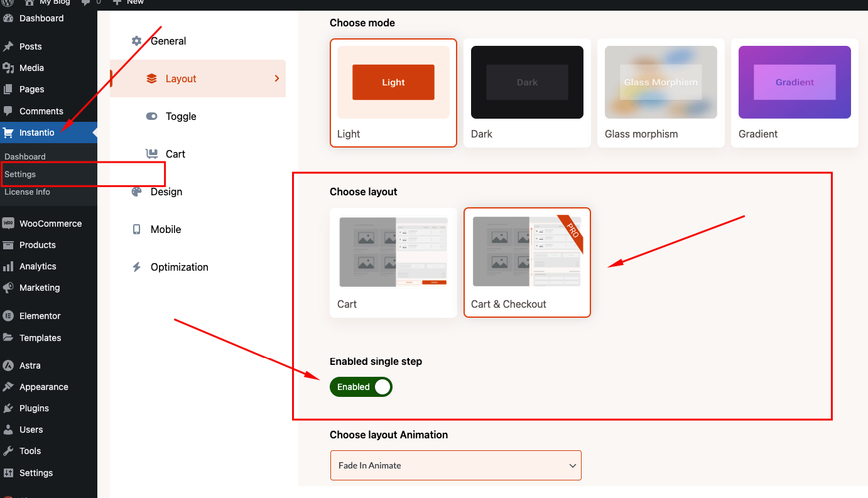Click the Posts pushpin icon
Viewport: 868px width, 498px height.
point(8,46)
